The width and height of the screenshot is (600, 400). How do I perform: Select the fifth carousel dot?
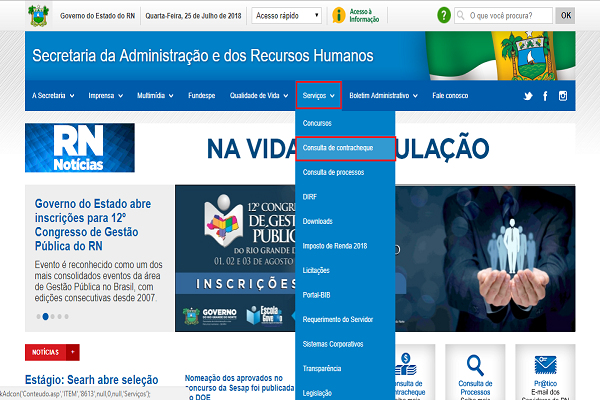(x=67, y=317)
